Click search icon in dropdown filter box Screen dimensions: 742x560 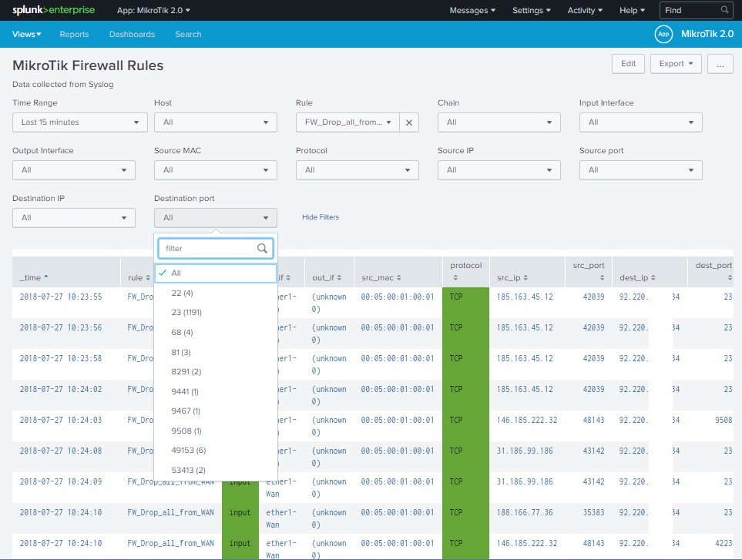[263, 249]
